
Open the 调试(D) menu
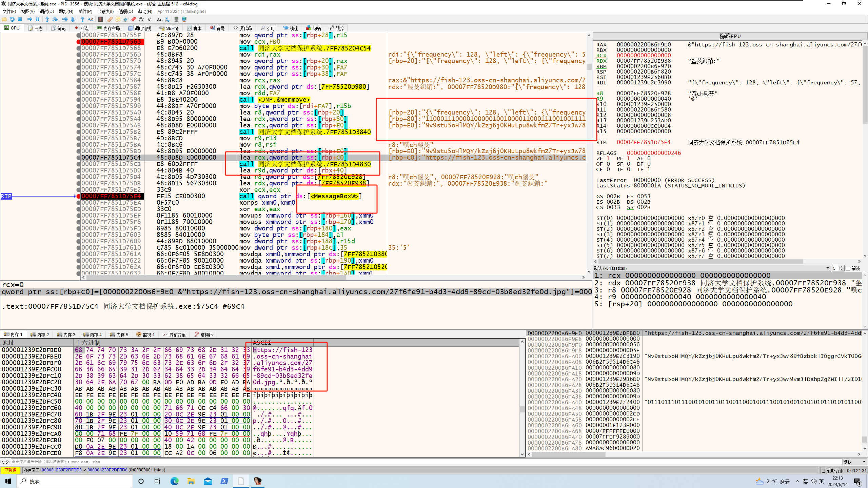tap(47, 12)
